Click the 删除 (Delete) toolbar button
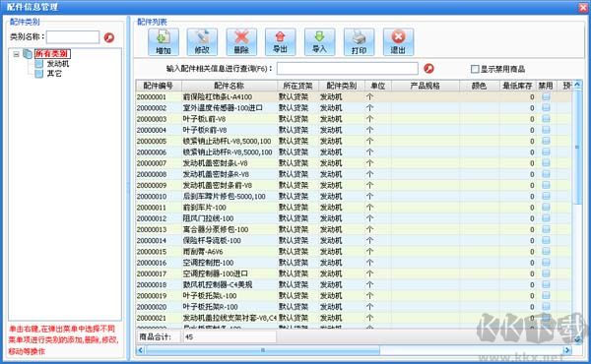This screenshot has height=364, width=591. click(x=241, y=41)
